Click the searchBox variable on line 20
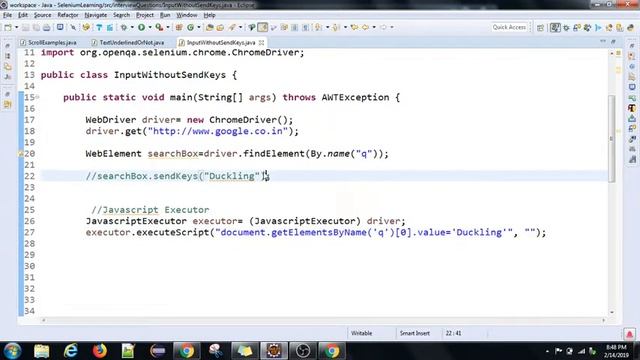Screen dimensions: 640x360 tap(173, 154)
